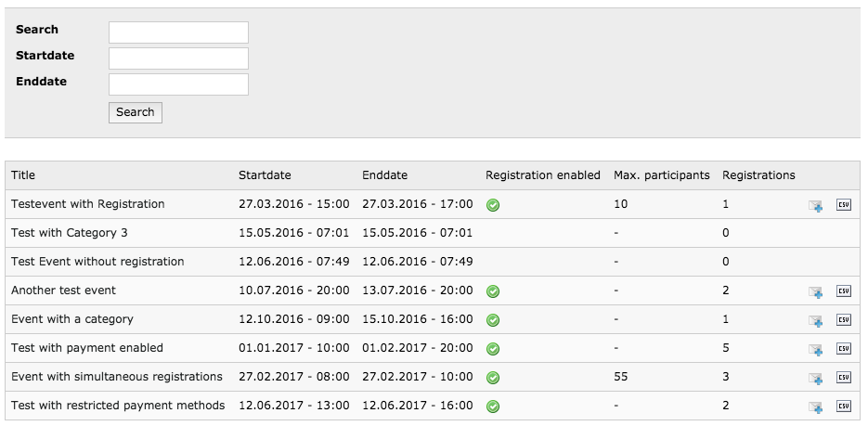This screenshot has height=426, width=868.
Task: Click into the Enddate input field
Action: pyautogui.click(x=178, y=84)
